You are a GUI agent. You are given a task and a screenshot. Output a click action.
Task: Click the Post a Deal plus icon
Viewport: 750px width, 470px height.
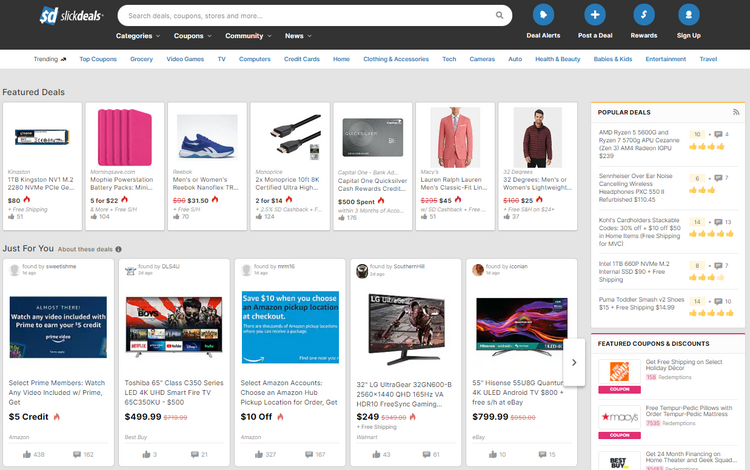coord(595,15)
